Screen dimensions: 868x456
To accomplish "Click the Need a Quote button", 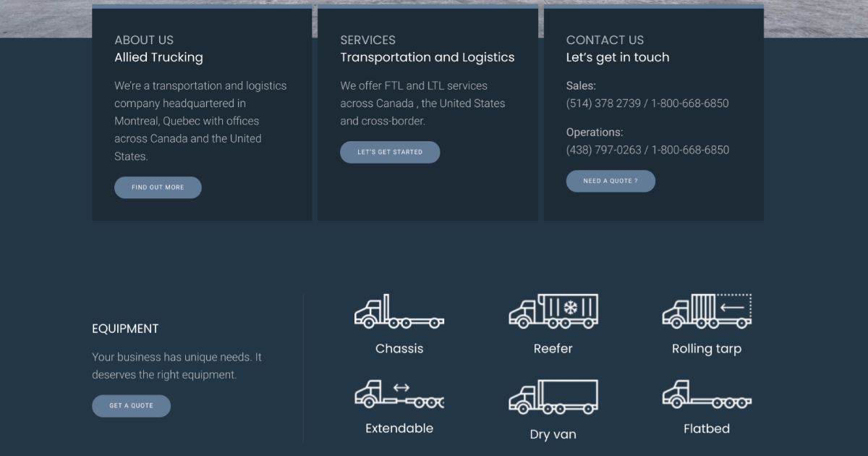I will 610,181.
